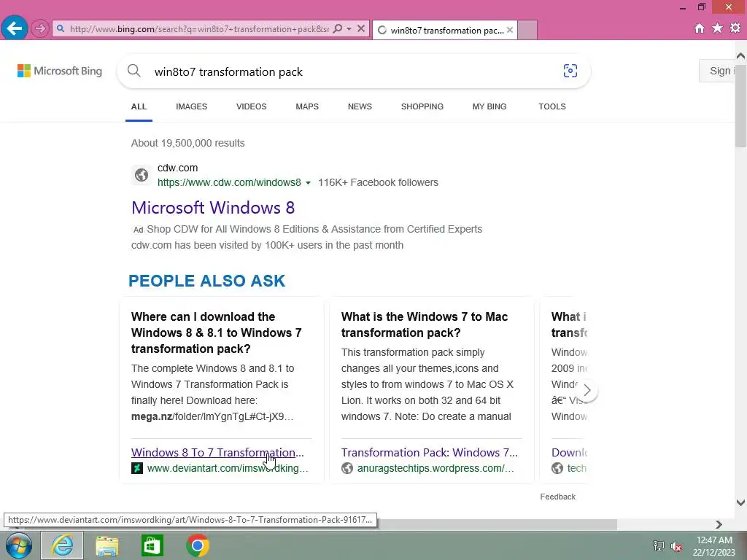Image resolution: width=747 pixels, height=560 pixels.
Task: Show next People Also Ask card
Action: point(587,391)
